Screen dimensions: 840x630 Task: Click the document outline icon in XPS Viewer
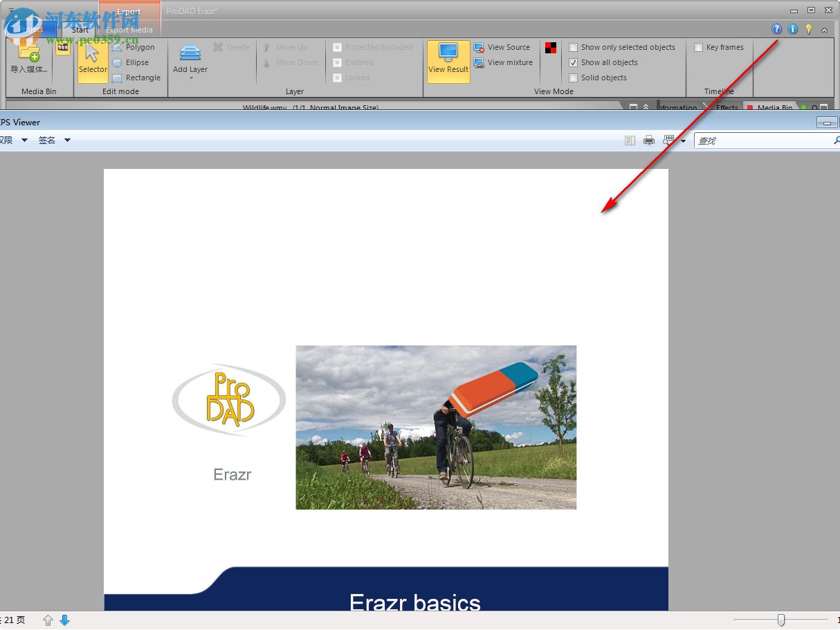[x=630, y=141]
